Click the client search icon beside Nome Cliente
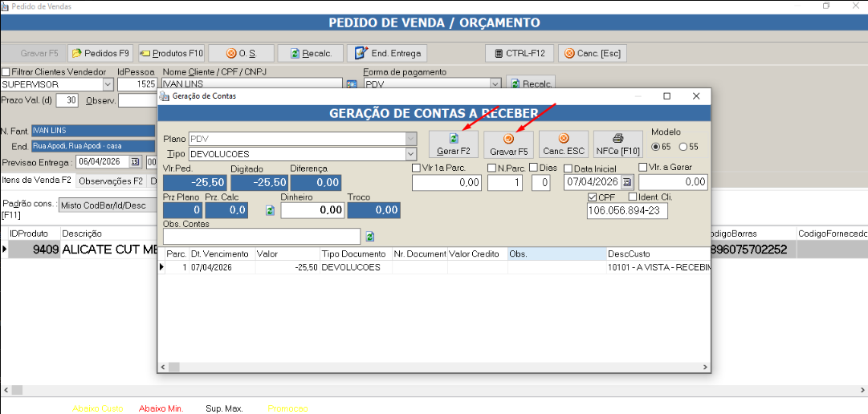This screenshot has width=868, height=414. [x=351, y=84]
